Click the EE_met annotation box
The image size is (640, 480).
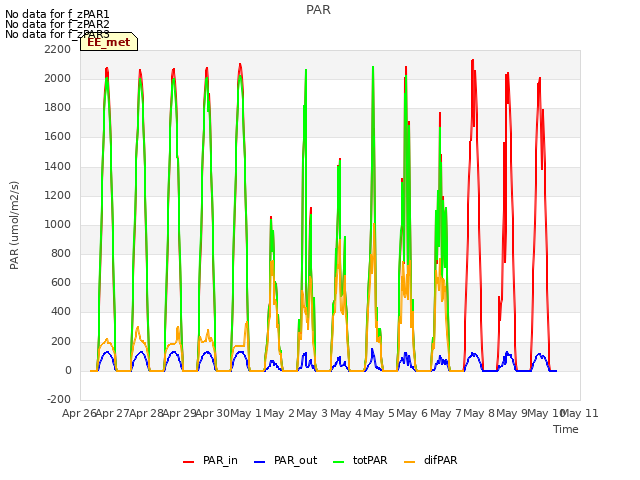(109, 42)
